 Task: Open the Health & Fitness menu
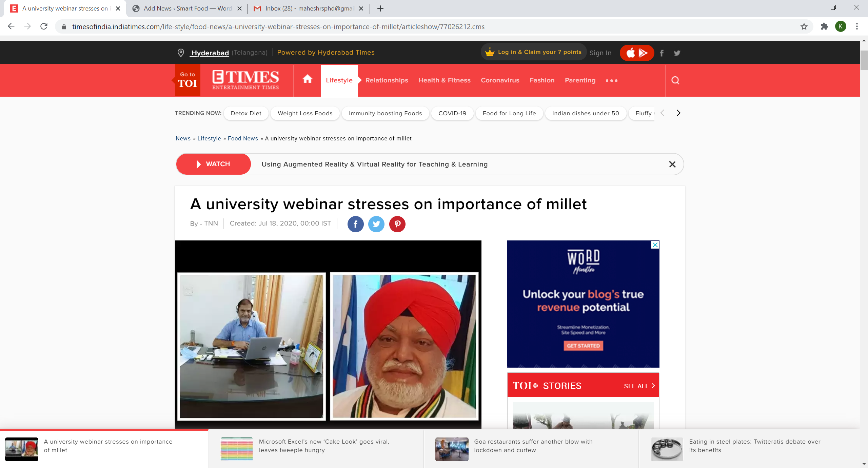tap(444, 80)
